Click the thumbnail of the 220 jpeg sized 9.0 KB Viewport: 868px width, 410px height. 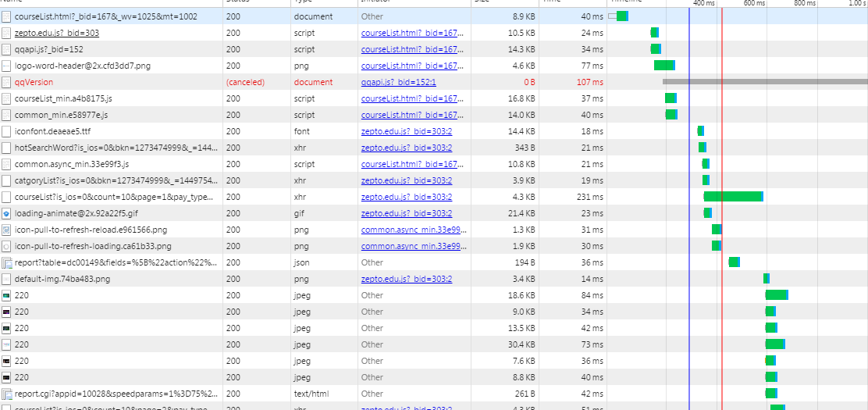coord(6,312)
